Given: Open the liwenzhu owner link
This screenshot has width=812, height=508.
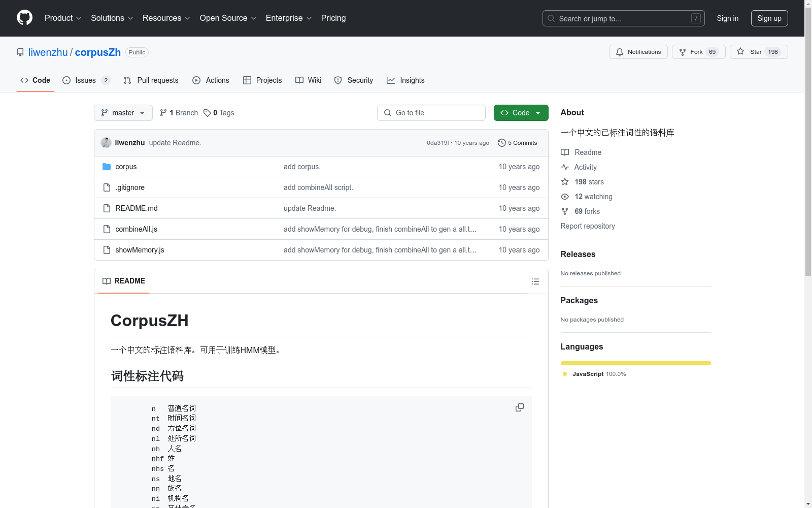Looking at the screenshot, I should 48,52.
